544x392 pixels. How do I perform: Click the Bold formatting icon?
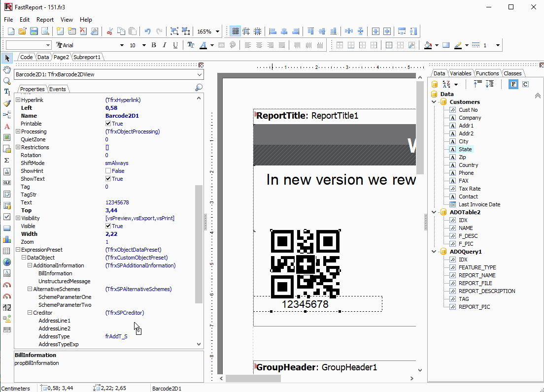click(154, 45)
